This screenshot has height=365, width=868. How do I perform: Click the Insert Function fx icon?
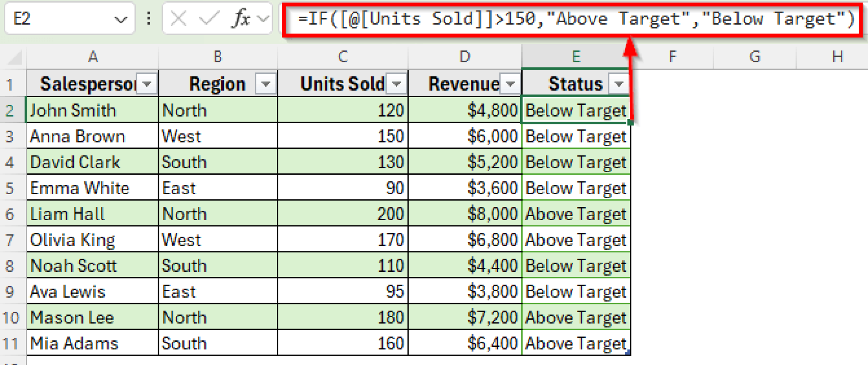(x=241, y=19)
